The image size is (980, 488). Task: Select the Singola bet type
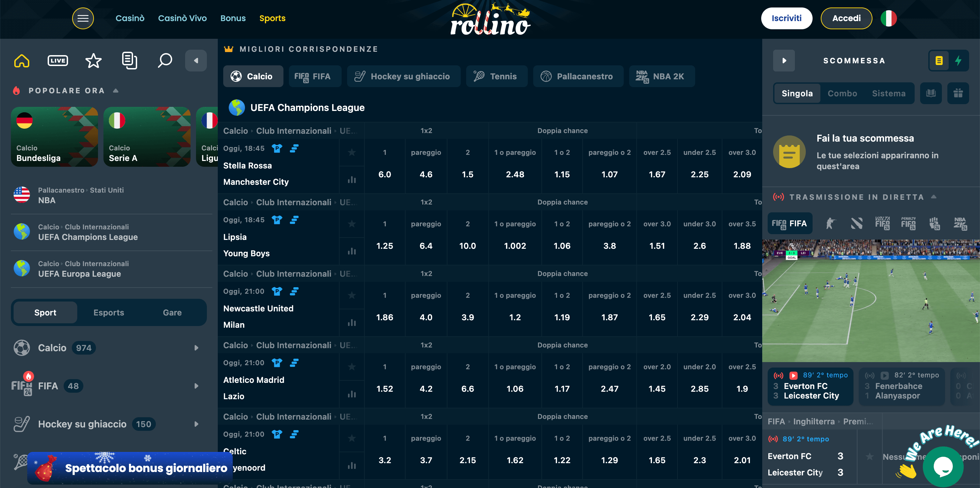click(797, 93)
